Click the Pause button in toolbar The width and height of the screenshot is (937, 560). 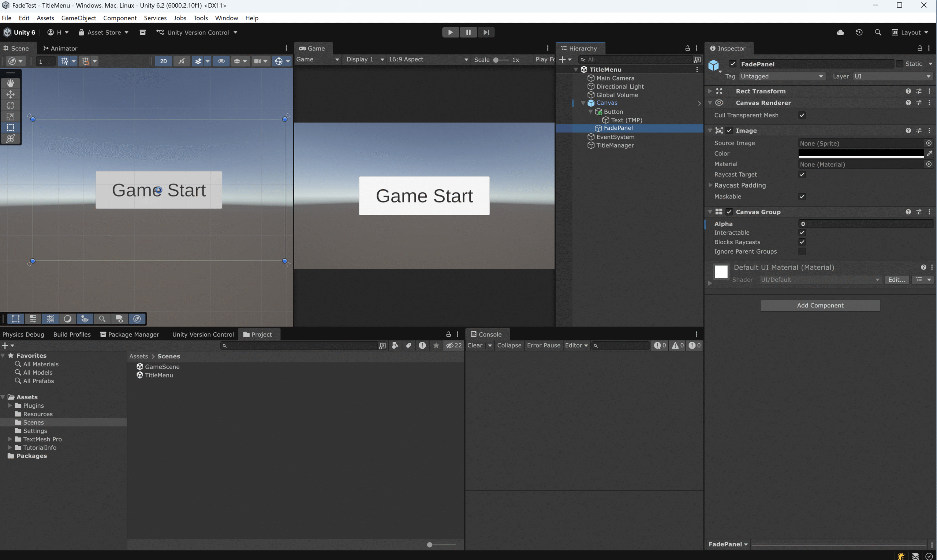(x=468, y=33)
